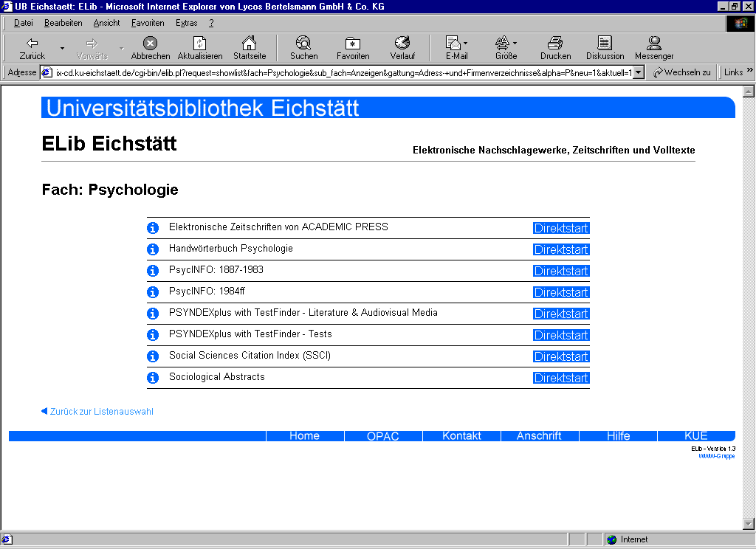The height and width of the screenshot is (549, 756).
Task: Expand the Größe dropdown arrow
Action: (x=515, y=44)
